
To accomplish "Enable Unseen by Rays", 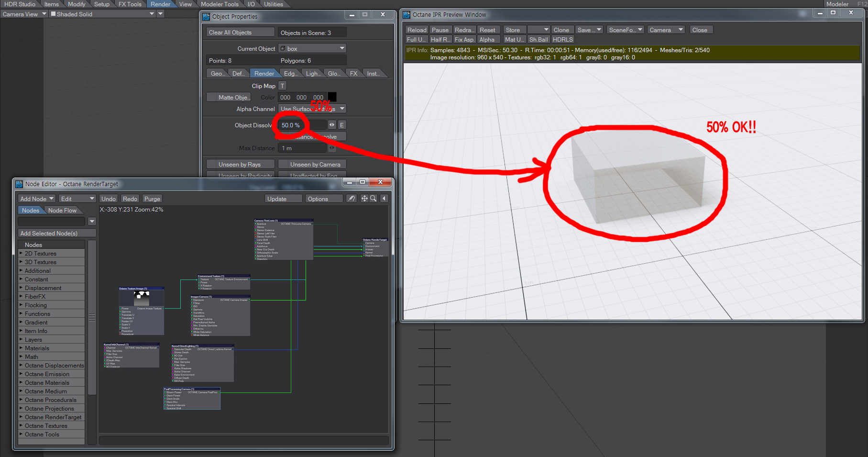I will [x=240, y=164].
